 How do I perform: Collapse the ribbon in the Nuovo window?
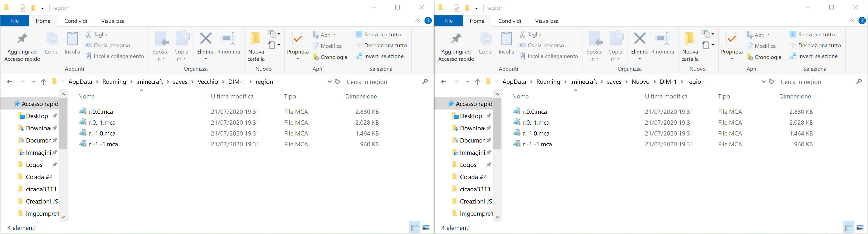click(851, 21)
